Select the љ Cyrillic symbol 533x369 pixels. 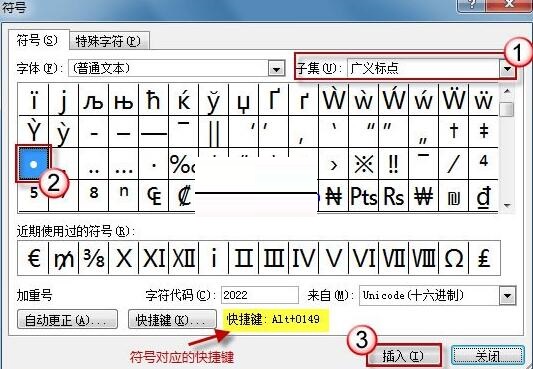93,100
